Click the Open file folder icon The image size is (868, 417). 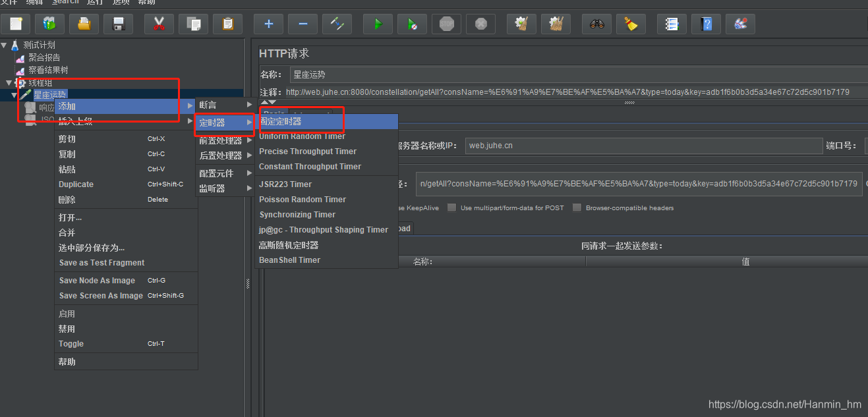tap(84, 24)
